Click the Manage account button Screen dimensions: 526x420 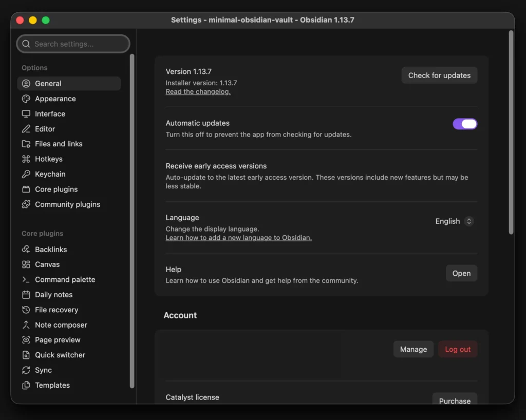click(414, 349)
